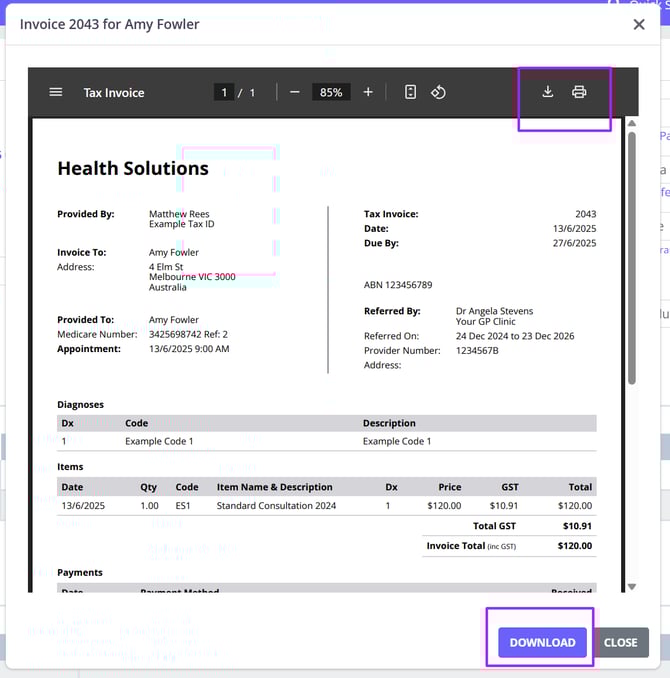Select the Example Code 1 diagnosis row
Image resolution: width=670 pixels, height=678 pixels.
click(x=326, y=441)
